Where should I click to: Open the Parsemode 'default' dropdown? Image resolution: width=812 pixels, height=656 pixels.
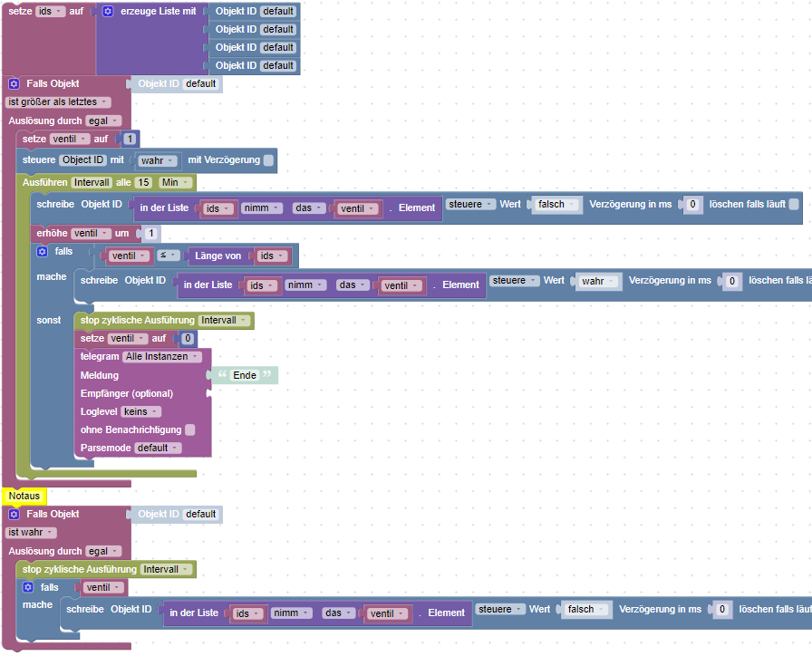(158, 448)
